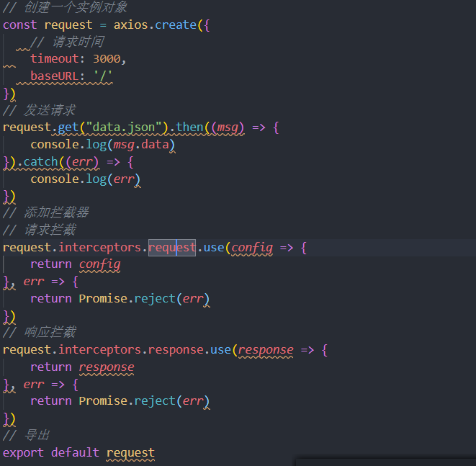
Task: Click the 'then' method call
Action: pyautogui.click(x=189, y=127)
